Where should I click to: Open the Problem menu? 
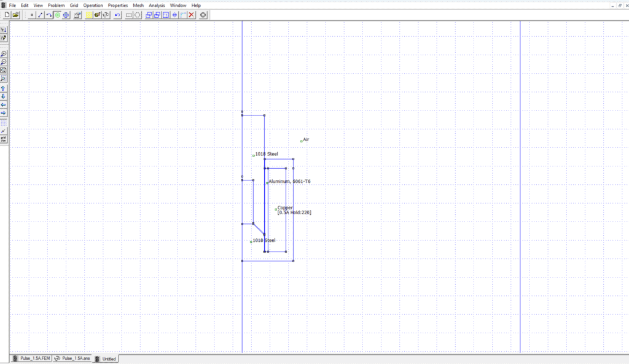tap(56, 5)
